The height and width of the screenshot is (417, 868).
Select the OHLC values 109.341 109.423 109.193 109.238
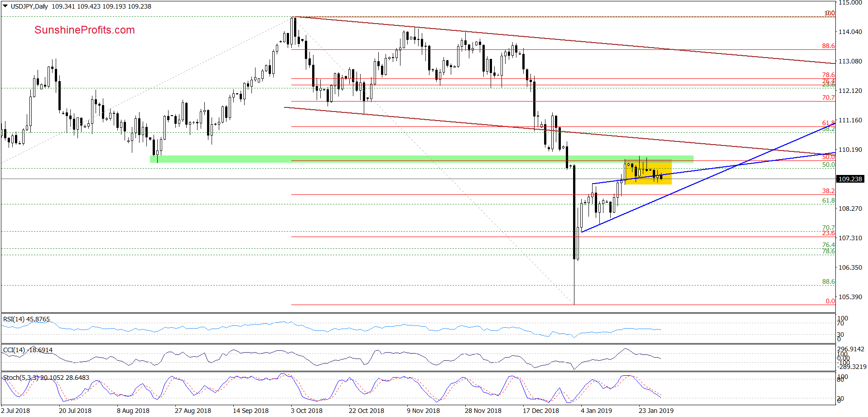(101, 6)
